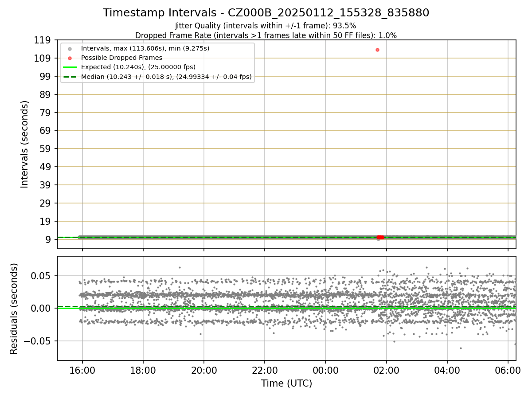Viewport: 532px width, 399px height.
Task: Click the "Residuals (seconds)" y-axis label
Action: (x=14, y=309)
